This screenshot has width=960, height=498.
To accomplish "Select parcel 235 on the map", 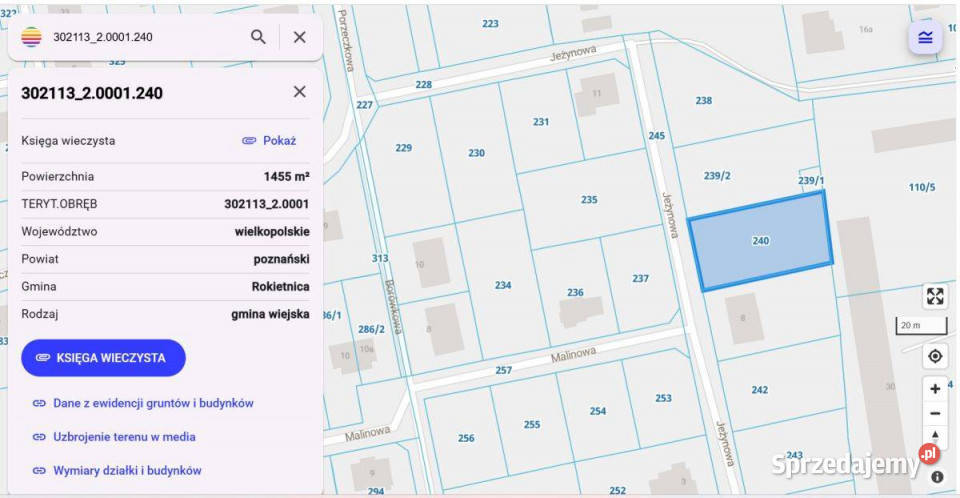I will 589,200.
